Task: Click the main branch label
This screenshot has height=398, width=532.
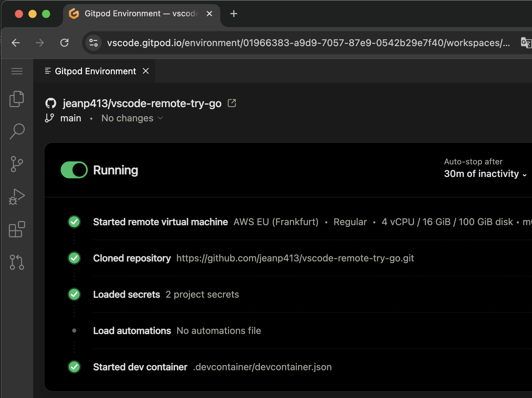Action: 70,118
